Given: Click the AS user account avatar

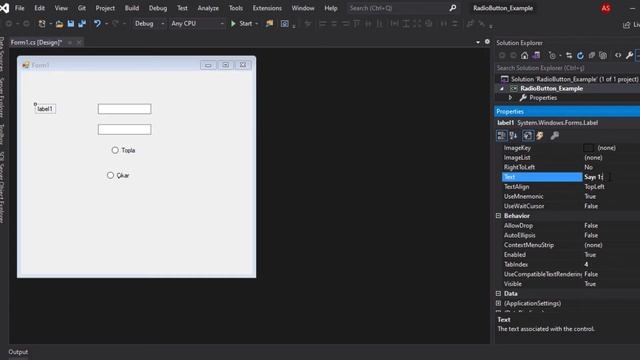Looking at the screenshot, I should tap(606, 8).
